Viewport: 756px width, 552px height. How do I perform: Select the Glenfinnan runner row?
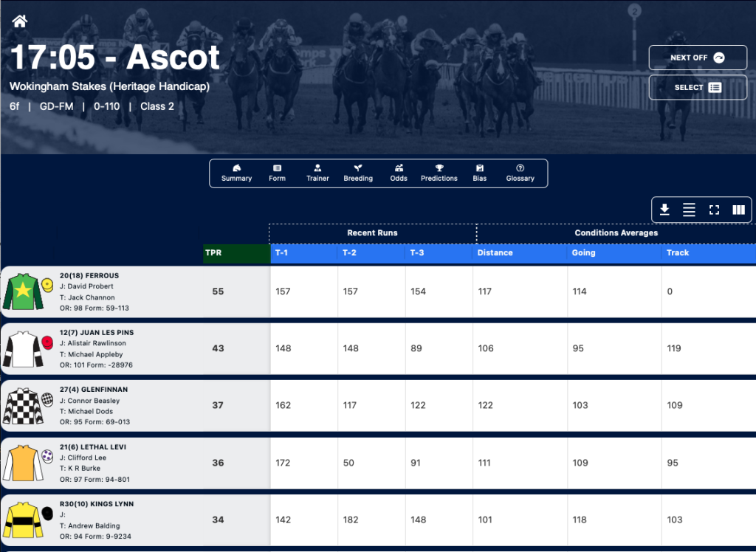(378, 405)
